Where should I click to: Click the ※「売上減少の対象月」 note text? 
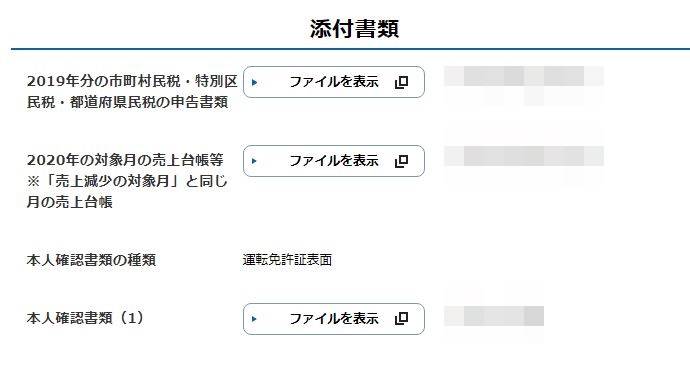[x=127, y=191]
